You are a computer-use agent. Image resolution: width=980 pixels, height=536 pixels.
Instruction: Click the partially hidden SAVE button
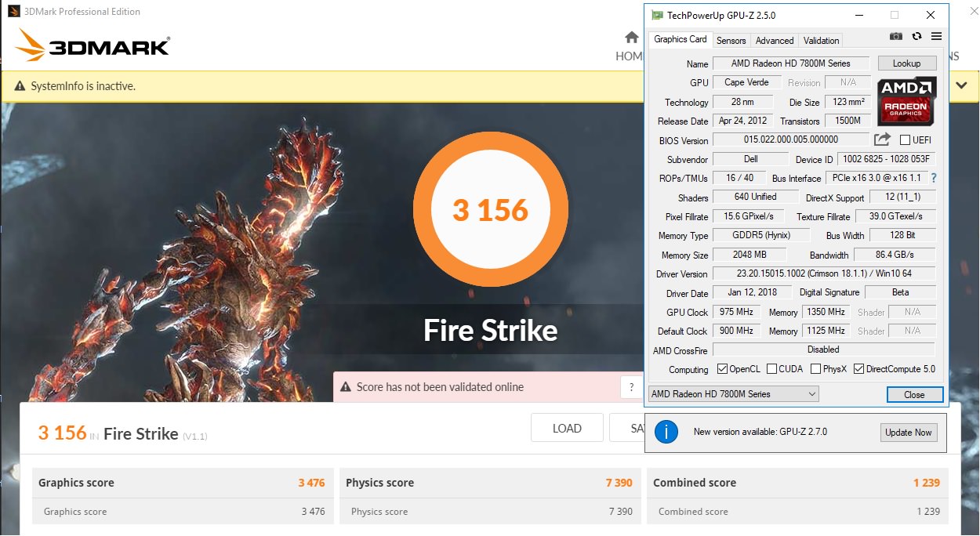pos(627,429)
